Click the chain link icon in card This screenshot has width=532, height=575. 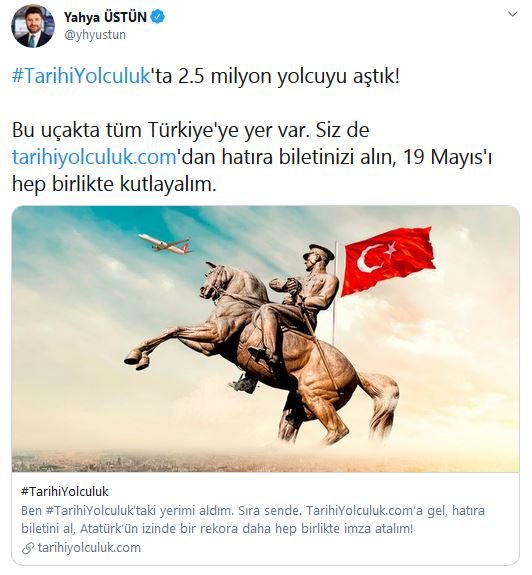point(28,549)
